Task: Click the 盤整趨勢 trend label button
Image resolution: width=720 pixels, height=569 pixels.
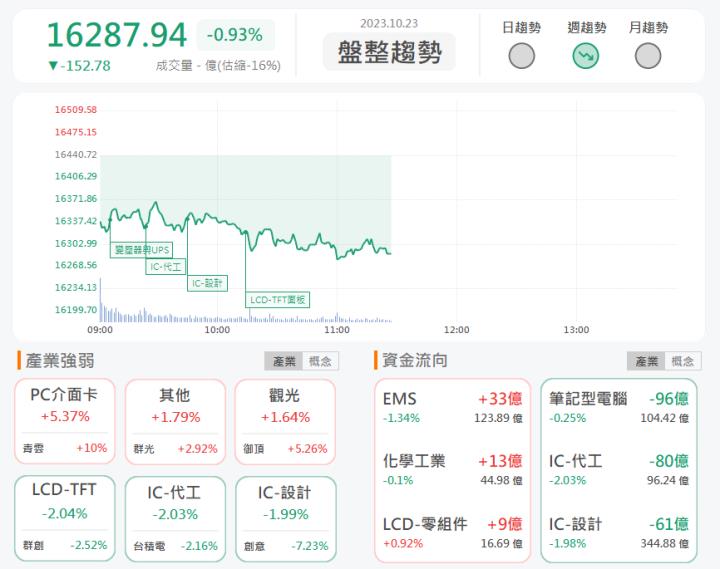Action: (389, 52)
